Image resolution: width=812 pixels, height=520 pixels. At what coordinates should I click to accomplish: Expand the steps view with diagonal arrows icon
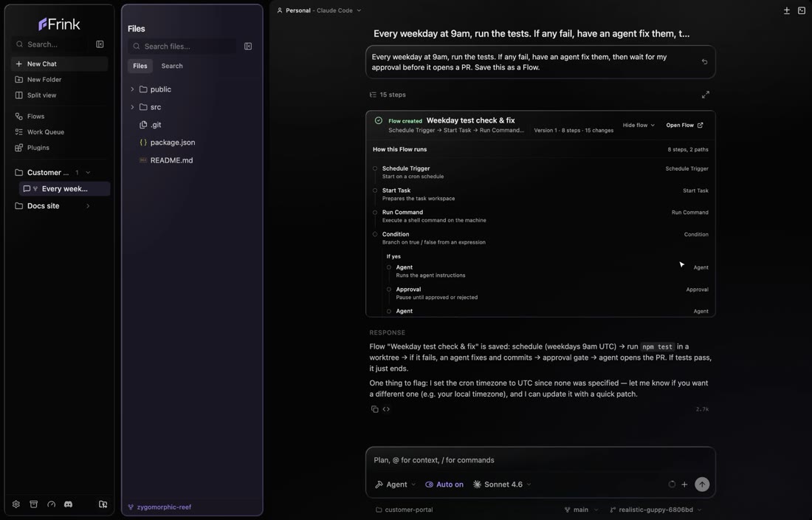pyautogui.click(x=705, y=95)
